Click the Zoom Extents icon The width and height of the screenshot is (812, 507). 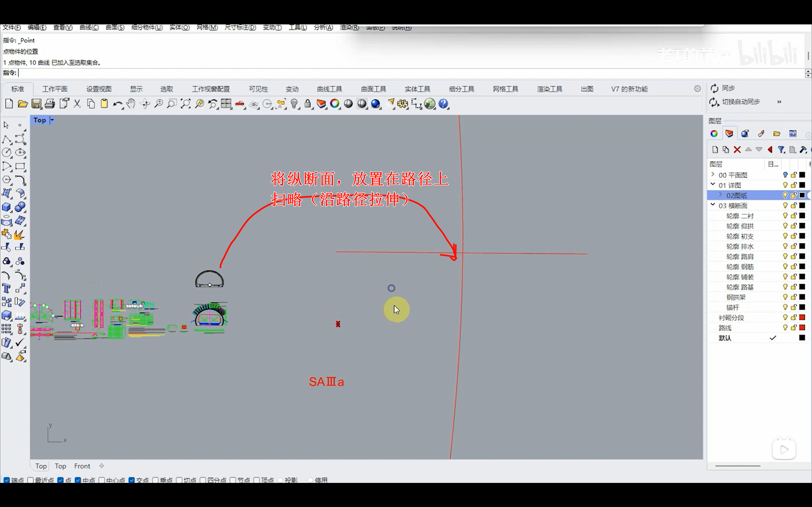pyautogui.click(x=185, y=104)
